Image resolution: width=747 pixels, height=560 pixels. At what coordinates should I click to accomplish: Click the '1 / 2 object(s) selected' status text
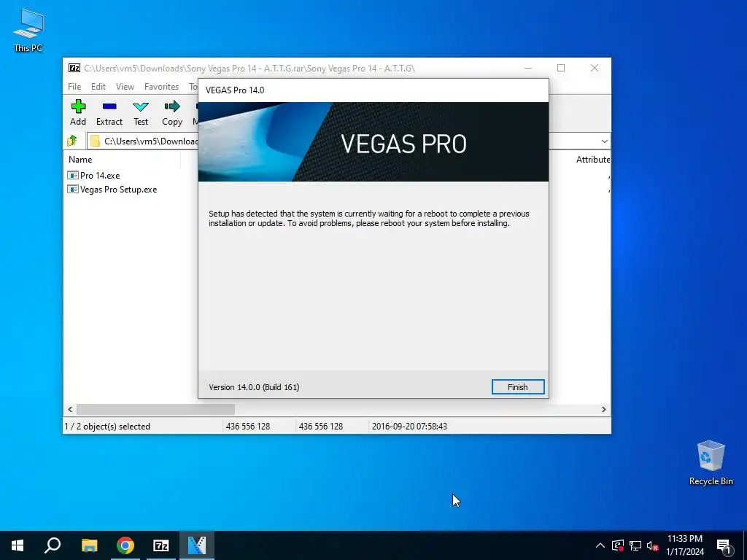click(x=107, y=427)
